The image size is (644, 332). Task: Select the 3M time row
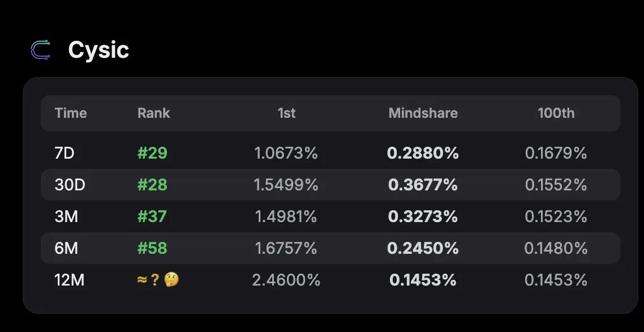pyautogui.click(x=330, y=216)
